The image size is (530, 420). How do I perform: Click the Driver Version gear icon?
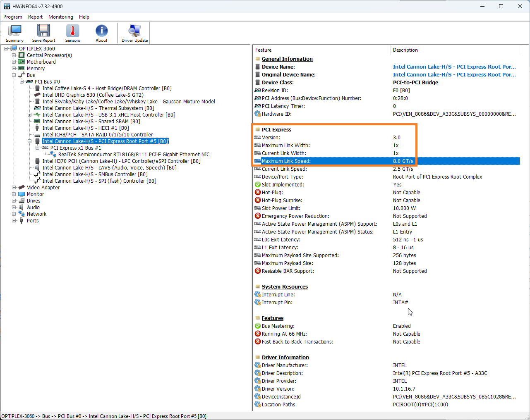pyautogui.click(x=258, y=389)
